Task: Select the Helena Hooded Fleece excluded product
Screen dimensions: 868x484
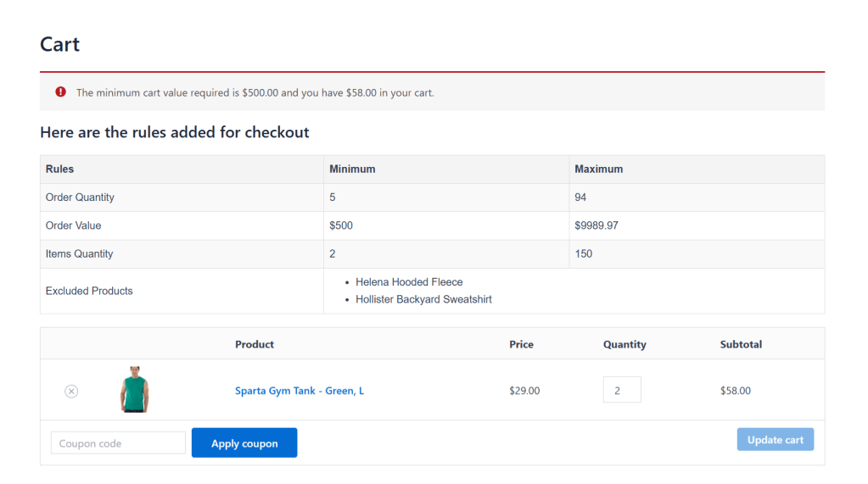Action: point(409,282)
